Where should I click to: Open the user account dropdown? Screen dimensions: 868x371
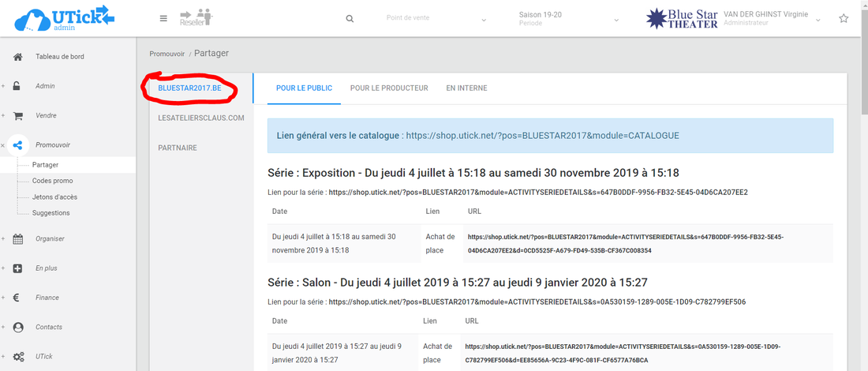(817, 19)
